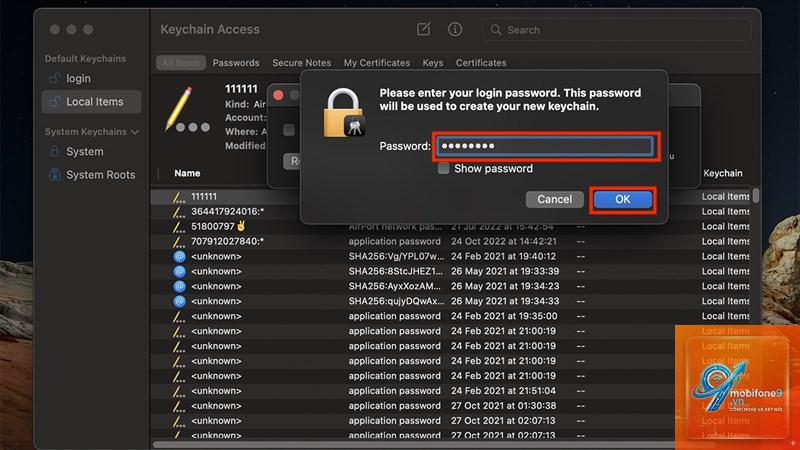Screen dimensions: 800x450
Task: Select the login keychain lock icon
Action: point(54,79)
